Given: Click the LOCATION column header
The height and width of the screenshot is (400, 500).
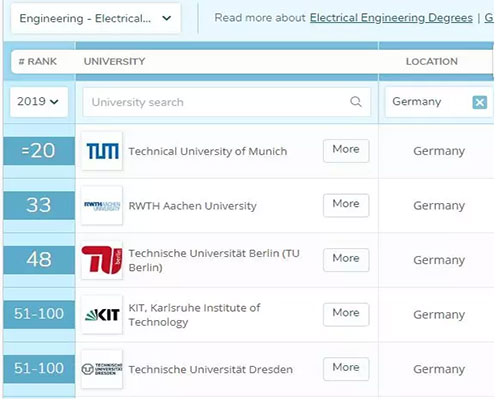Looking at the screenshot, I should coord(432,61).
